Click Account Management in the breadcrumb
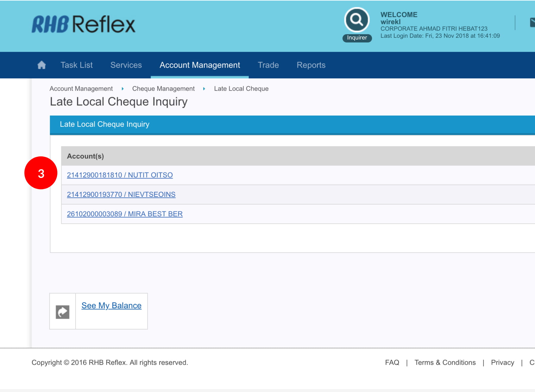 81,88
